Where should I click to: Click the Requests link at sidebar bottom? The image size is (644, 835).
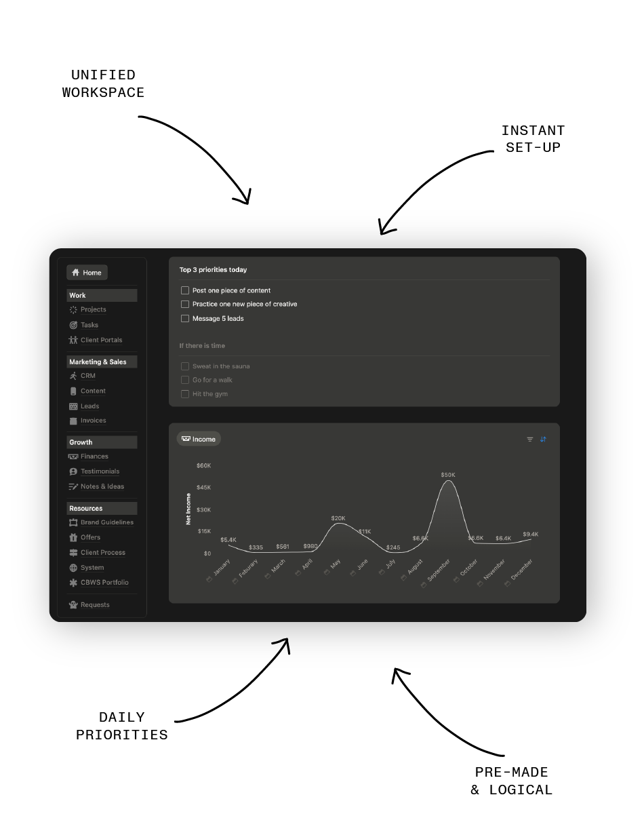94,605
